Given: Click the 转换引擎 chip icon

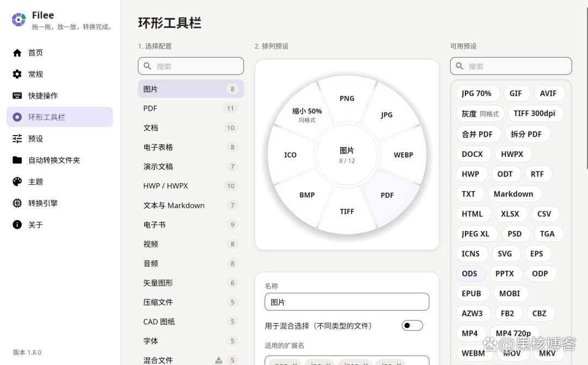Looking at the screenshot, I should (x=17, y=203).
